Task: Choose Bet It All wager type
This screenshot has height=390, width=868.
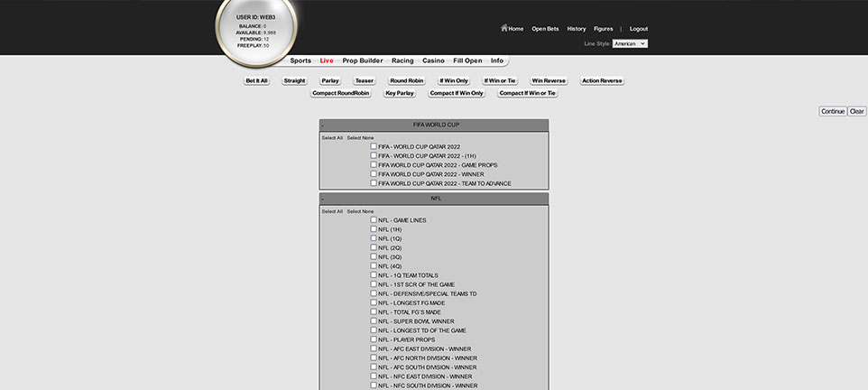Action: [257, 81]
